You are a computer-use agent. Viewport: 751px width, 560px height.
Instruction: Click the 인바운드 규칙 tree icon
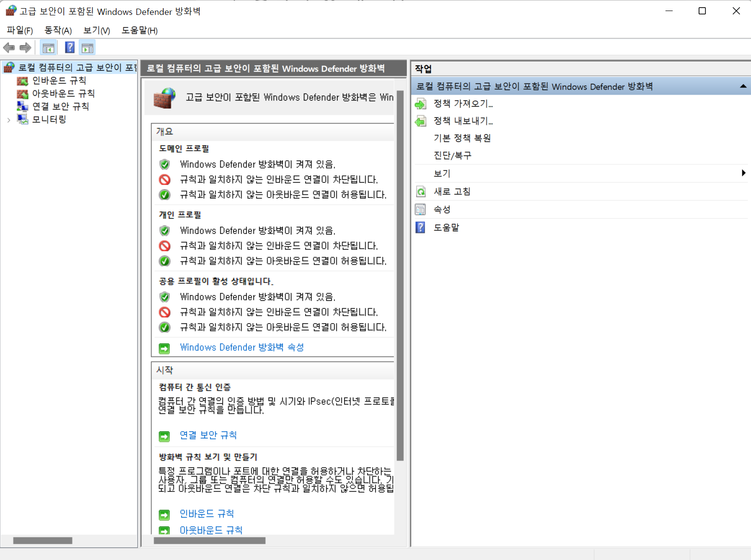(23, 81)
